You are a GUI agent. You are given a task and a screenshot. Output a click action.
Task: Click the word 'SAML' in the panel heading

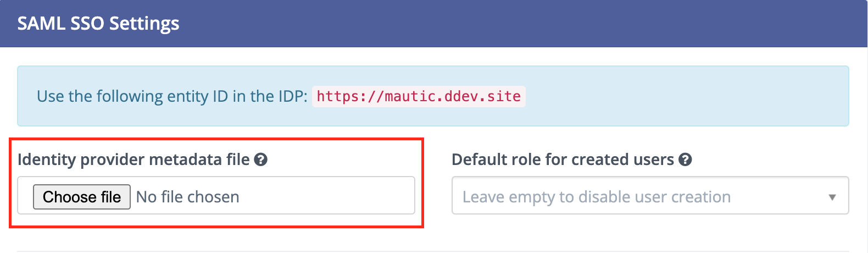pyautogui.click(x=42, y=24)
